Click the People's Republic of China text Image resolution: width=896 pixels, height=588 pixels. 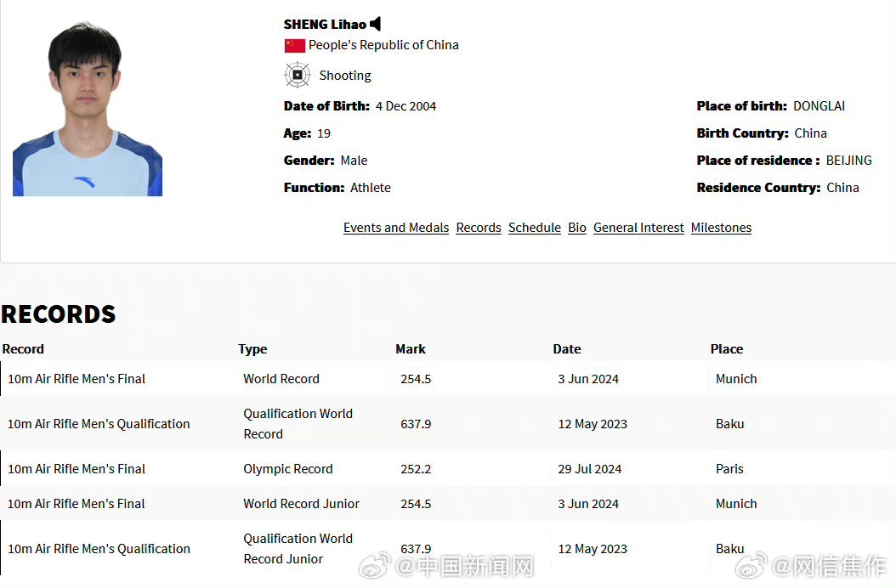click(x=383, y=45)
